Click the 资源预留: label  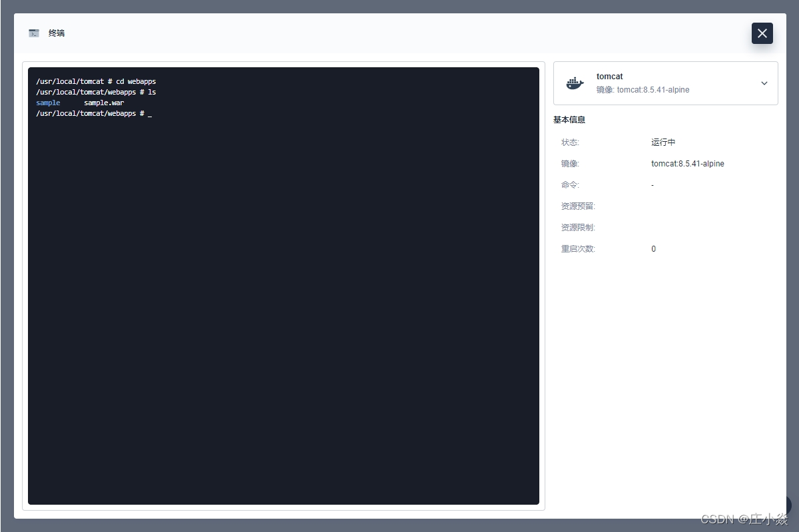[578, 206]
